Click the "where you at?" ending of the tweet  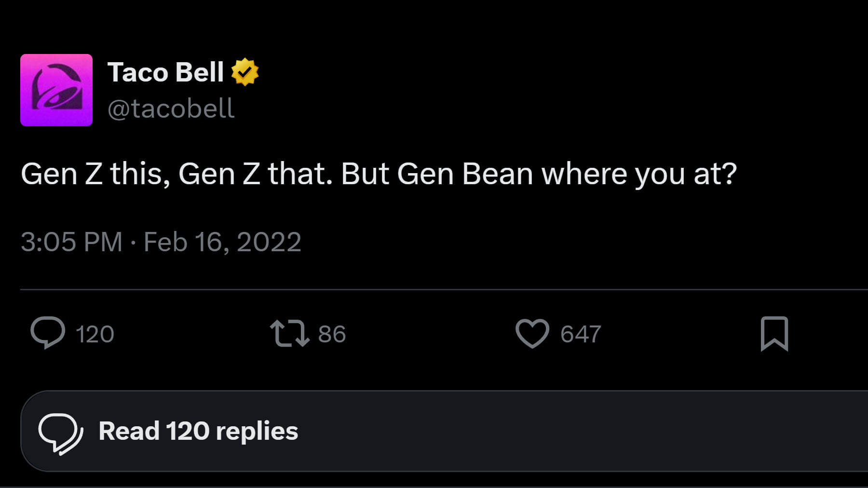pos(639,174)
